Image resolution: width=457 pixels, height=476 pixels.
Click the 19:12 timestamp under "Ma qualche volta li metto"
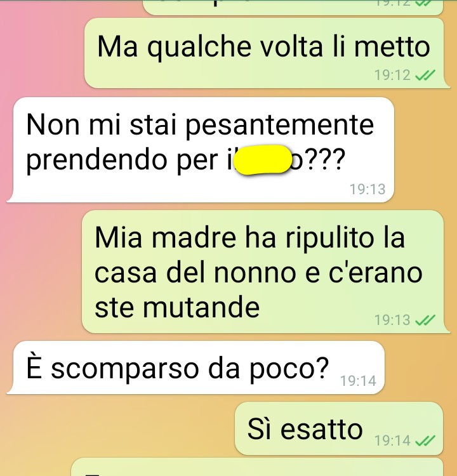392,76
